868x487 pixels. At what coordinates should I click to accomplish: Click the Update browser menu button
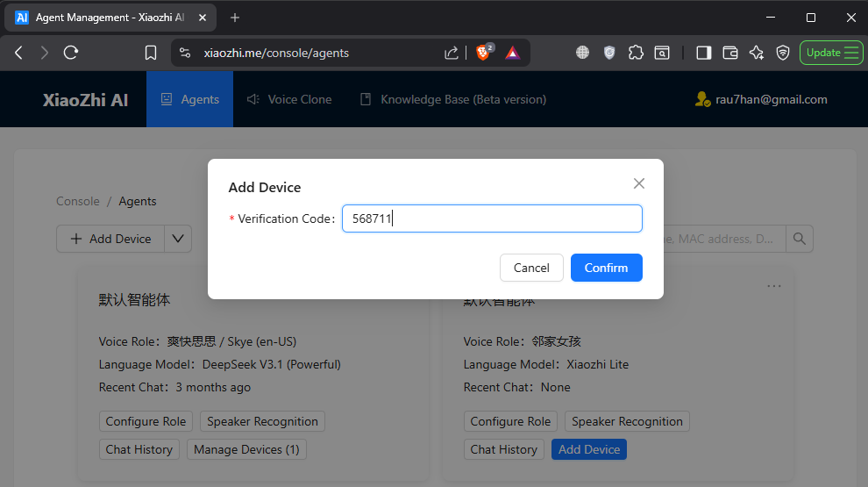point(831,53)
